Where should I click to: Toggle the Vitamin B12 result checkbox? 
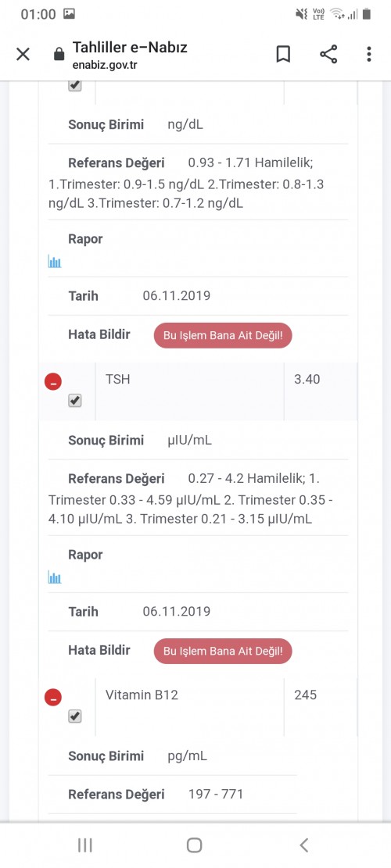[x=75, y=716]
